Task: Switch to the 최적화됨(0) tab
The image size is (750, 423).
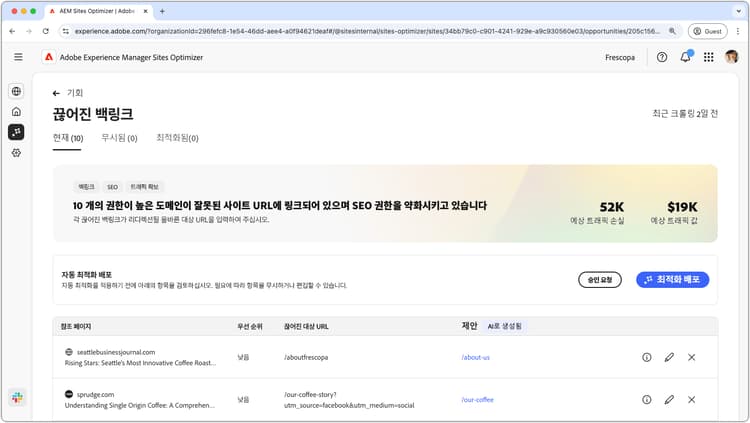Action: pyautogui.click(x=177, y=138)
